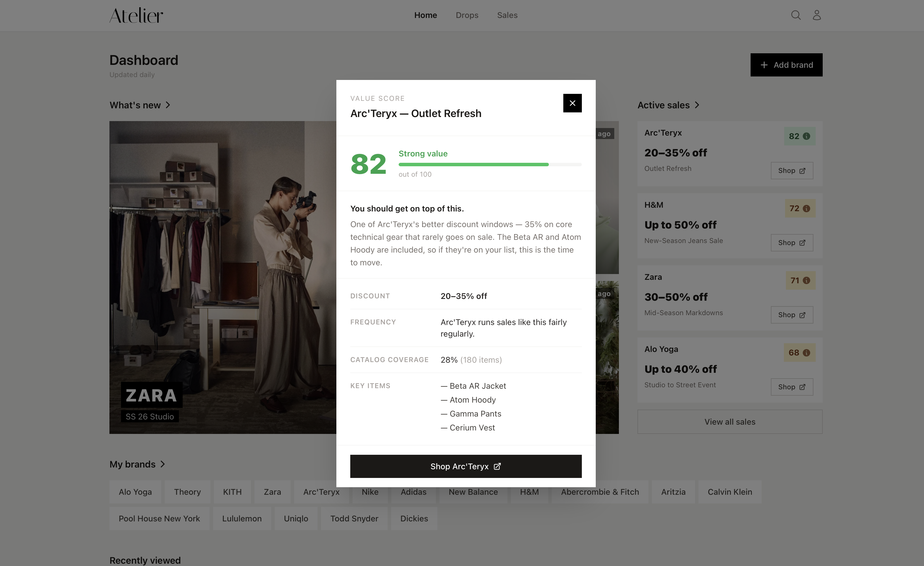The height and width of the screenshot is (566, 924).
Task: Click the 'Strong value' label
Action: coord(423,154)
